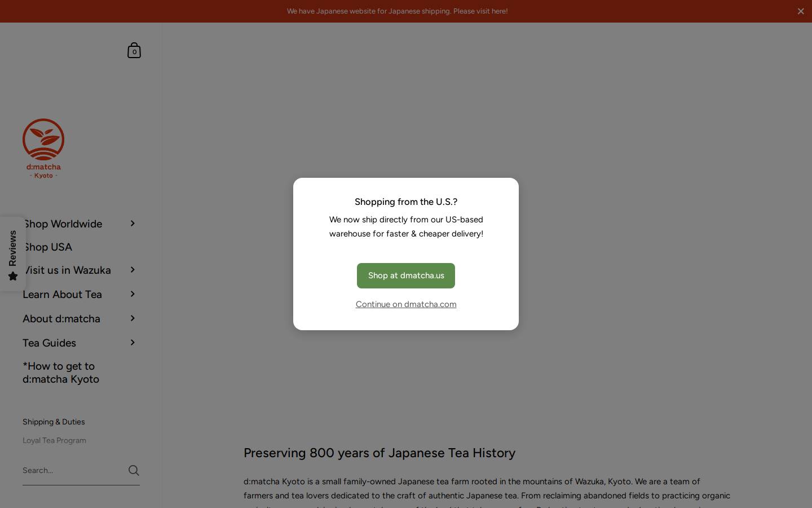Open About d:matcha menu item
This screenshot has height=508, width=812.
click(x=61, y=318)
